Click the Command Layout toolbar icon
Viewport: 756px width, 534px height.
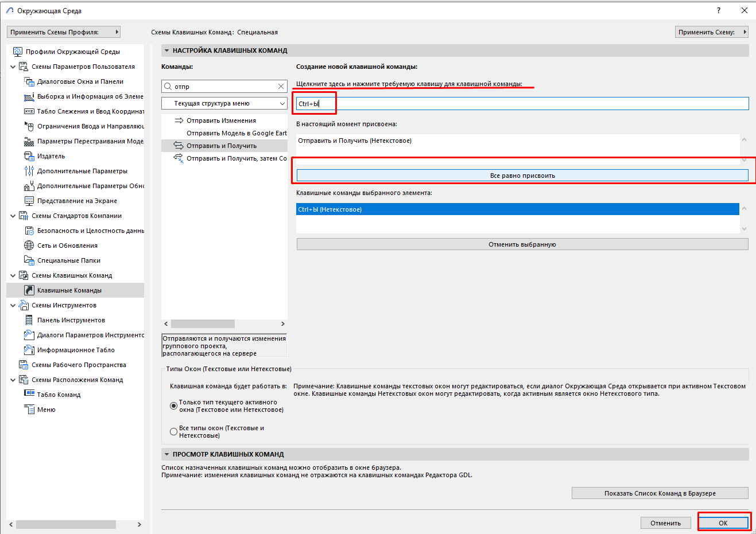(x=29, y=395)
